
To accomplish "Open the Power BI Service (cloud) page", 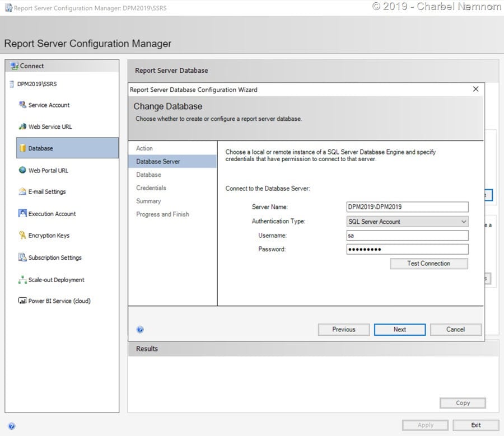I will [59, 301].
